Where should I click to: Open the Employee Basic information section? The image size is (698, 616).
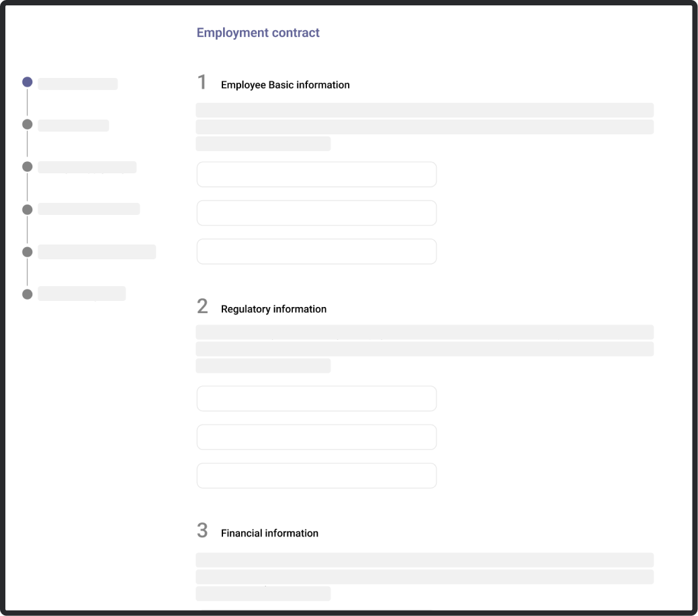(x=286, y=85)
